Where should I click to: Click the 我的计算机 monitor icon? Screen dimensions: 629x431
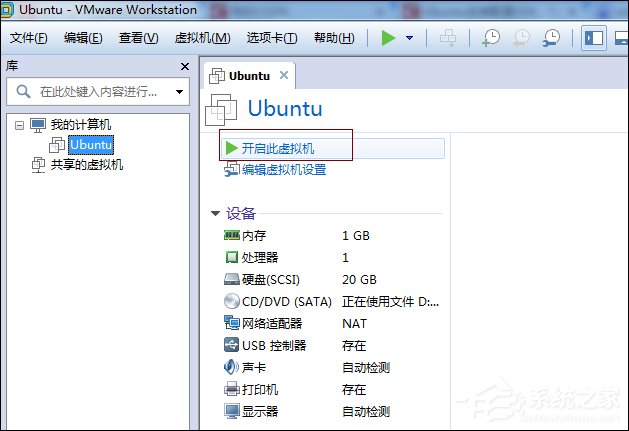tap(38, 125)
